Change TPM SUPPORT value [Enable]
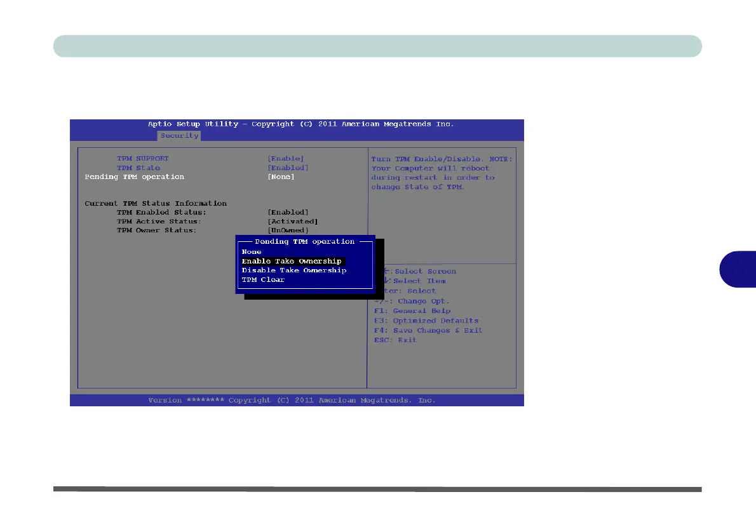 tap(285, 159)
